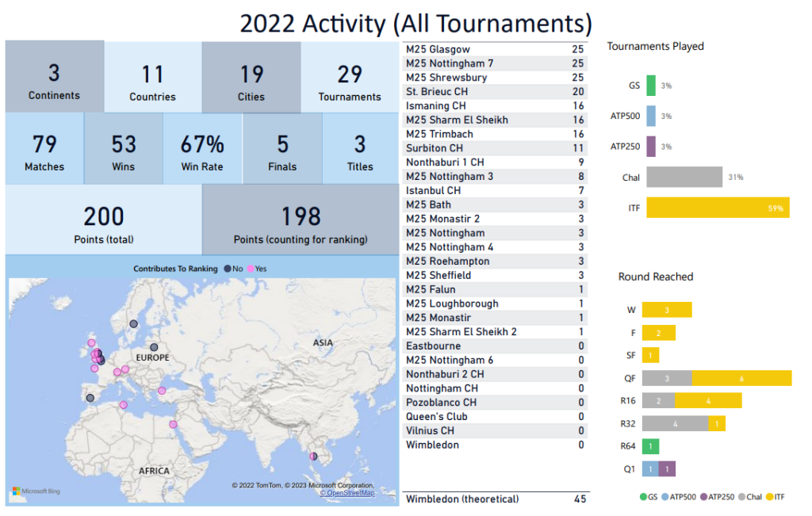Click the 'No' marker in map legend
Screen dimensions: 812x516
(x=228, y=269)
